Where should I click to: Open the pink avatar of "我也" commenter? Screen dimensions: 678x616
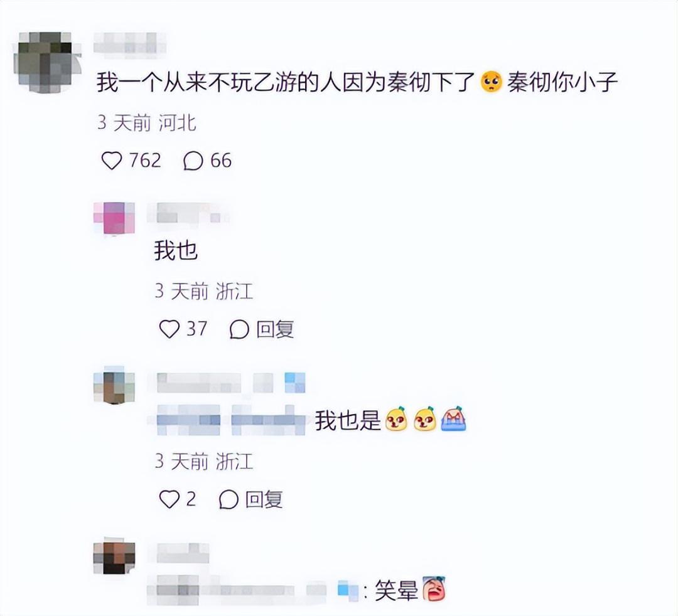click(x=115, y=218)
